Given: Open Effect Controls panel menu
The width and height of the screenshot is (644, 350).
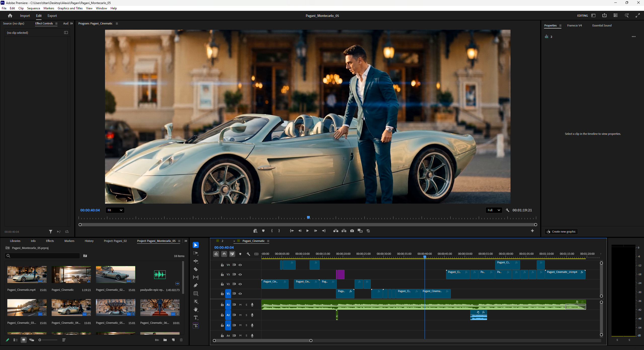Looking at the screenshot, I should pos(56,23).
